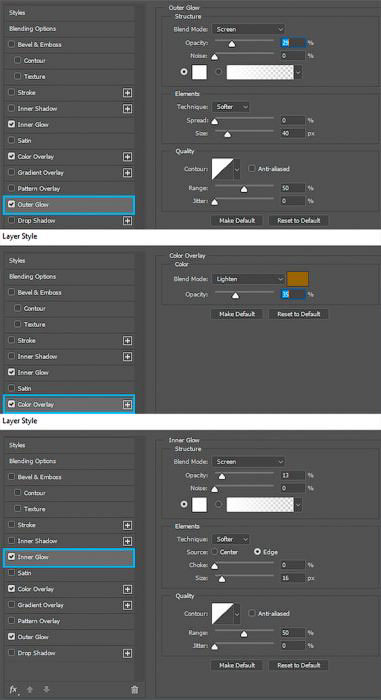Viewport: 381px width, 700px height.
Task: Open Blend Mode Screen dropdown in Inner Glow dialog
Action: coord(248,462)
